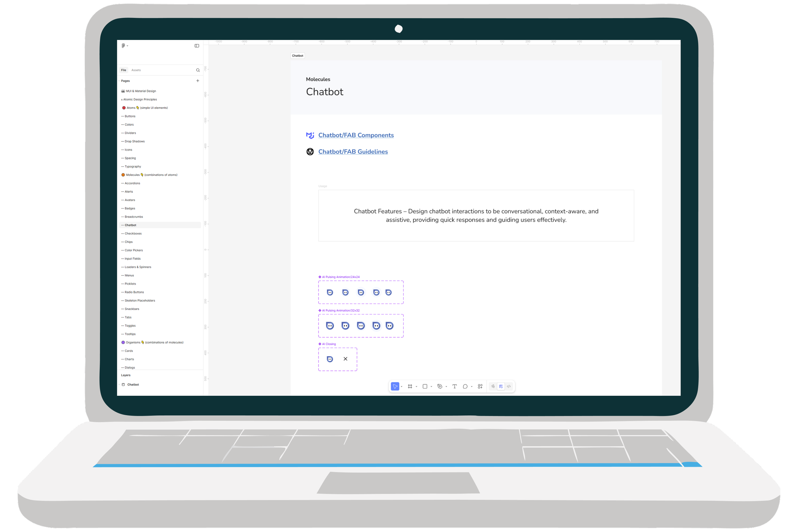Collapse the left sidebar panel
The image size is (798, 532).
[x=197, y=45]
